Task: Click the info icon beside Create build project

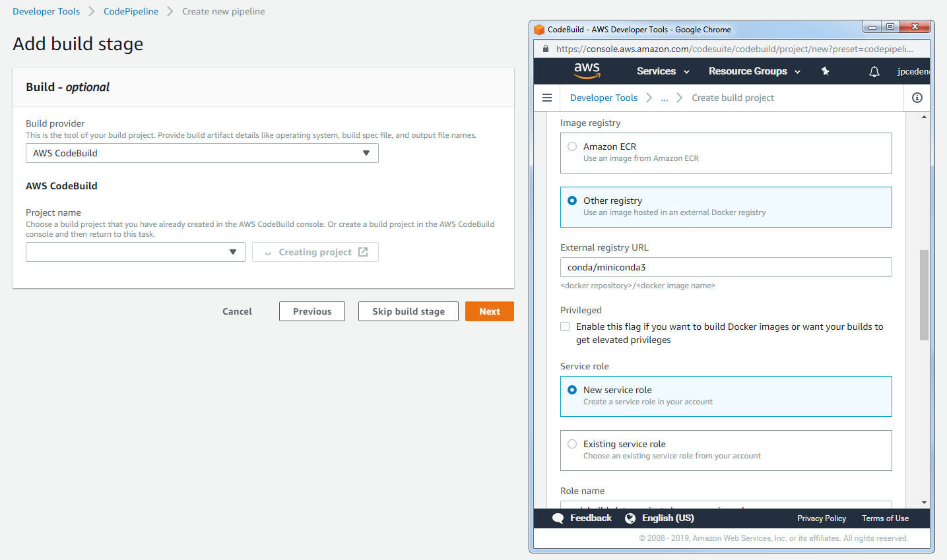Action: pyautogui.click(x=917, y=98)
